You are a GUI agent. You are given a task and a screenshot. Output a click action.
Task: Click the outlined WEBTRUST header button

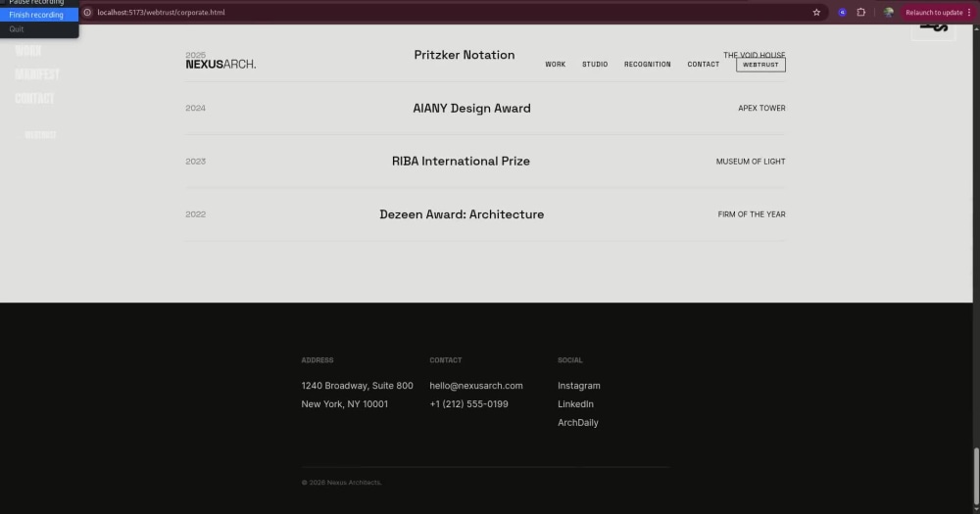[760, 65]
